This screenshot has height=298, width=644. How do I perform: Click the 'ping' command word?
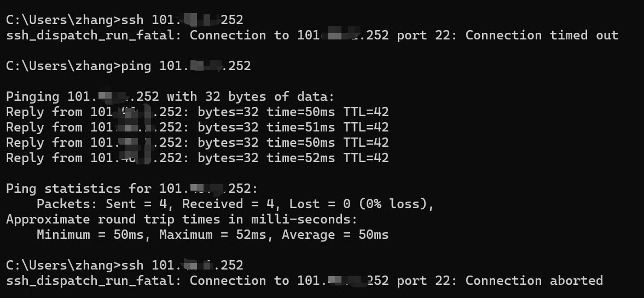tap(136, 66)
